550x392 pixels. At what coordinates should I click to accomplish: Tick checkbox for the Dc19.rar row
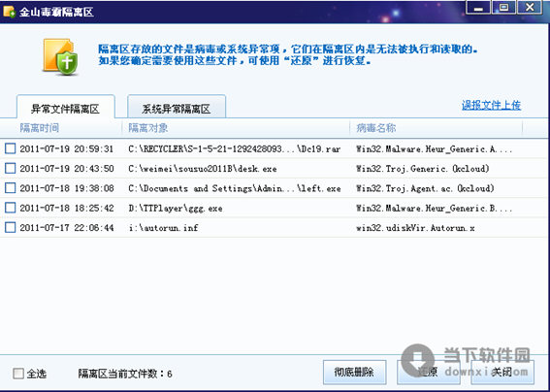(x=10, y=148)
